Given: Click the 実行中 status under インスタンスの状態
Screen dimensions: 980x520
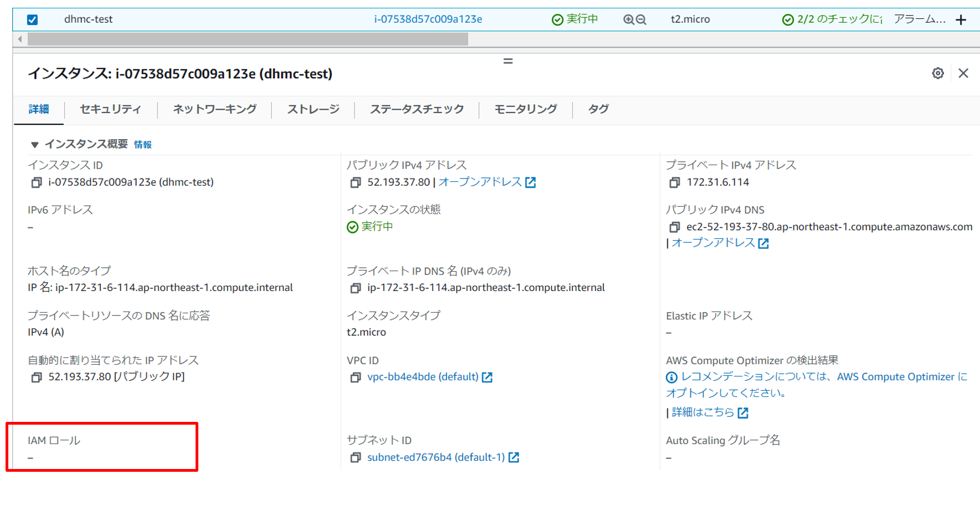Looking at the screenshot, I should pos(370,227).
